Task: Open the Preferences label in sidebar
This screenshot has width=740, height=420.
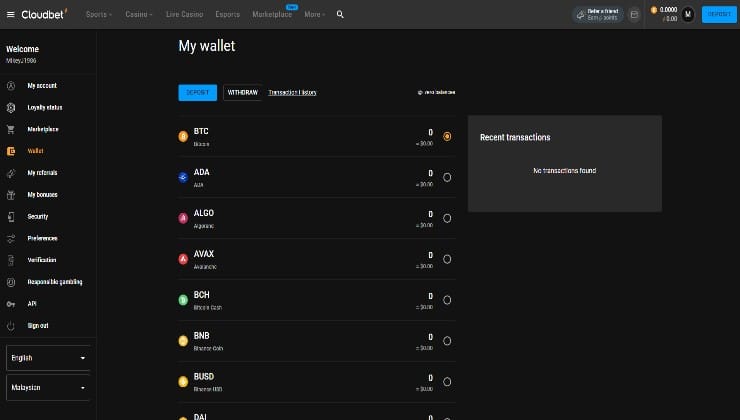Action: click(x=42, y=239)
